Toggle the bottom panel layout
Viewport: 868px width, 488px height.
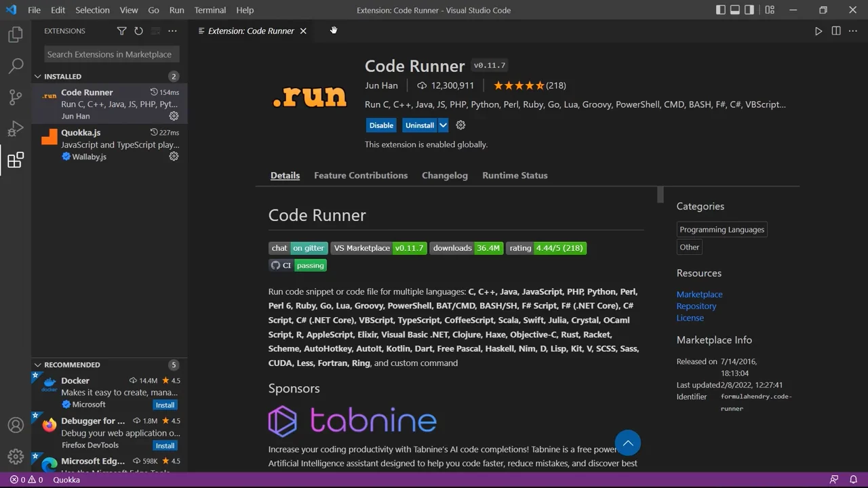735,10
